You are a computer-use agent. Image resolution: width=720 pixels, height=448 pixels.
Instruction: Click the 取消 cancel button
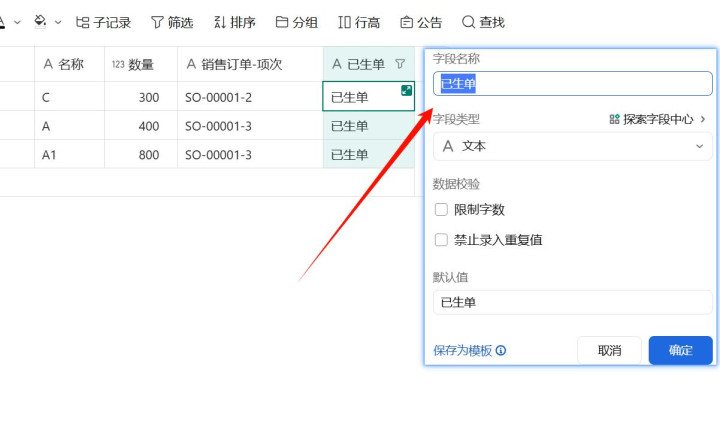pyautogui.click(x=609, y=351)
